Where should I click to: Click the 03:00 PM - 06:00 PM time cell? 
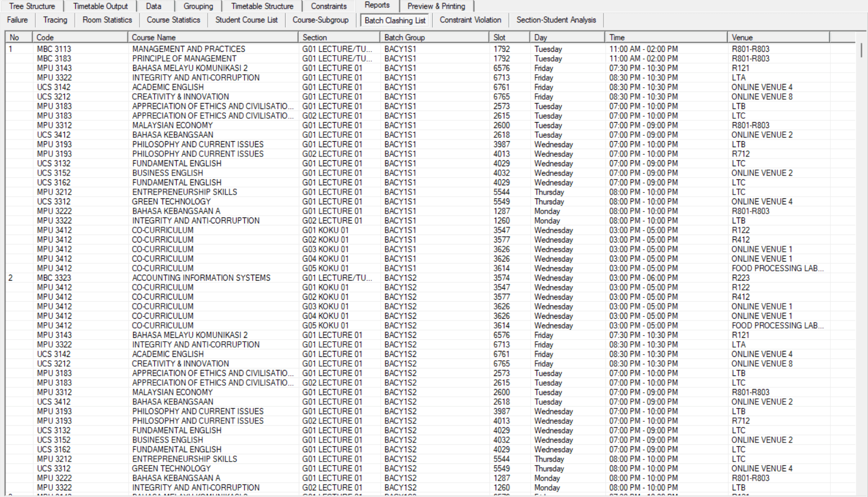(x=643, y=278)
